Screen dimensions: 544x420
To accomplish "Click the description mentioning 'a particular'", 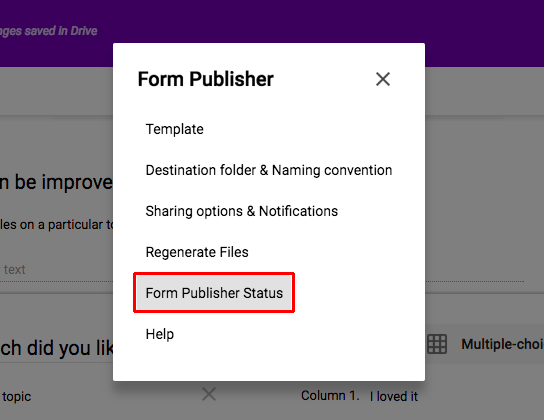I will [56, 225].
